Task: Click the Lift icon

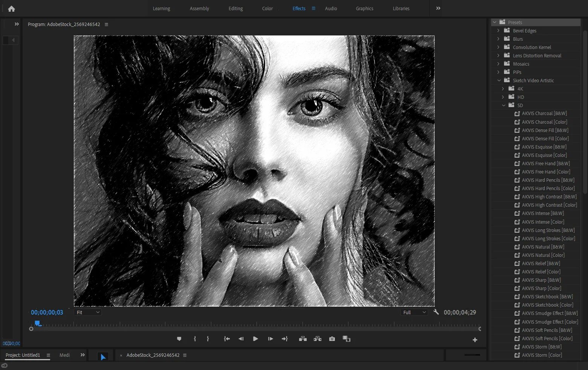Action: click(x=303, y=339)
